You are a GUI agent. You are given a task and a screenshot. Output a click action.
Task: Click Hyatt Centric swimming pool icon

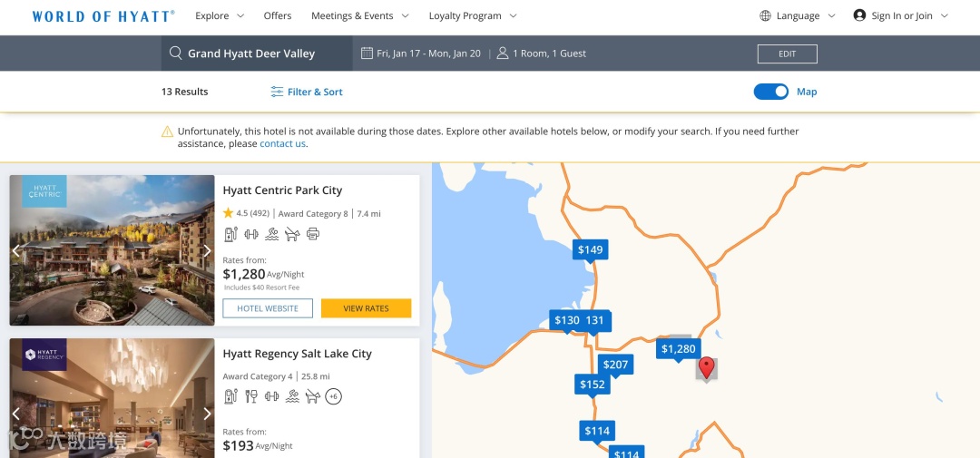point(272,234)
